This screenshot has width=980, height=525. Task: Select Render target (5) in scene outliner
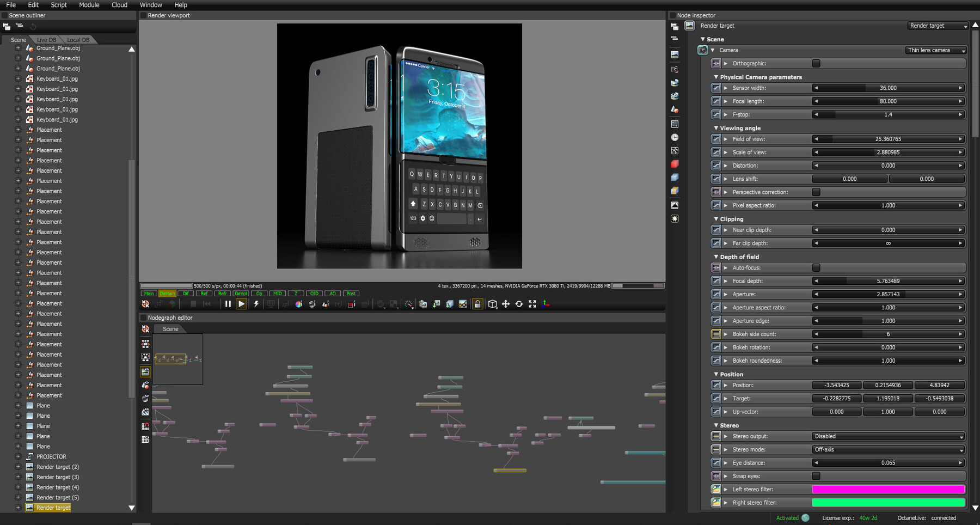click(x=56, y=497)
